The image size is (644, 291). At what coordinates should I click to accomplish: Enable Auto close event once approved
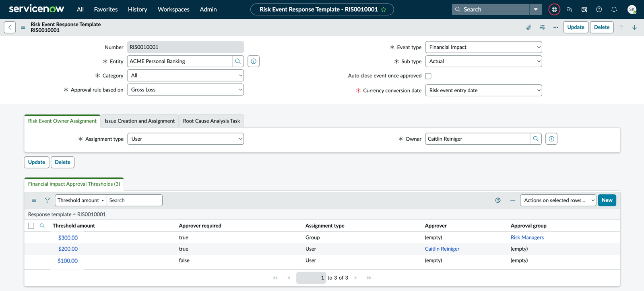coord(428,76)
